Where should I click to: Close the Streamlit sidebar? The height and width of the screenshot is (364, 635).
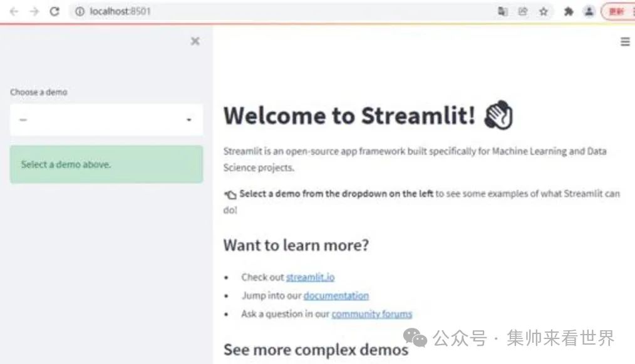(195, 41)
